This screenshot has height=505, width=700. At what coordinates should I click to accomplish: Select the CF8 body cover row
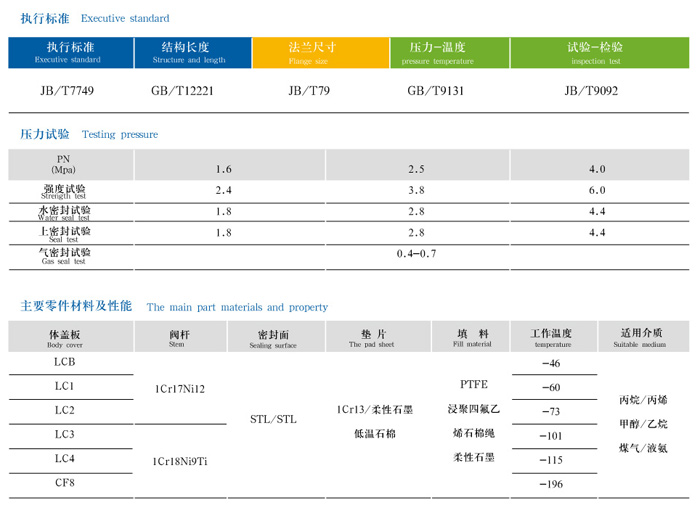[64, 483]
